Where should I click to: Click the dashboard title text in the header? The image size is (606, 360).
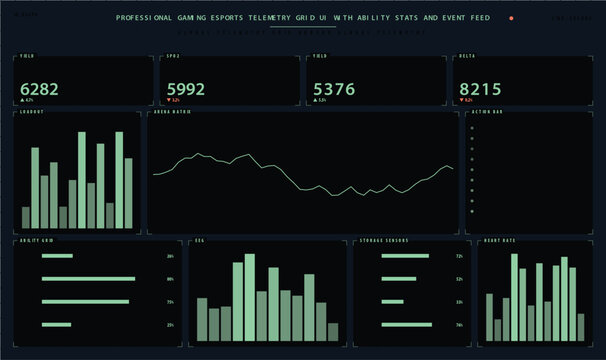click(x=303, y=18)
